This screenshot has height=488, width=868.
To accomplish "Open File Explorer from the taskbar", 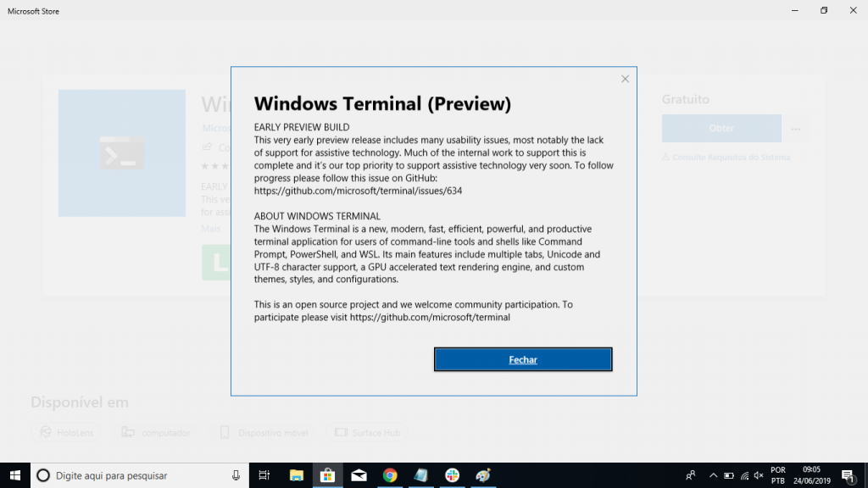I will 296,475.
